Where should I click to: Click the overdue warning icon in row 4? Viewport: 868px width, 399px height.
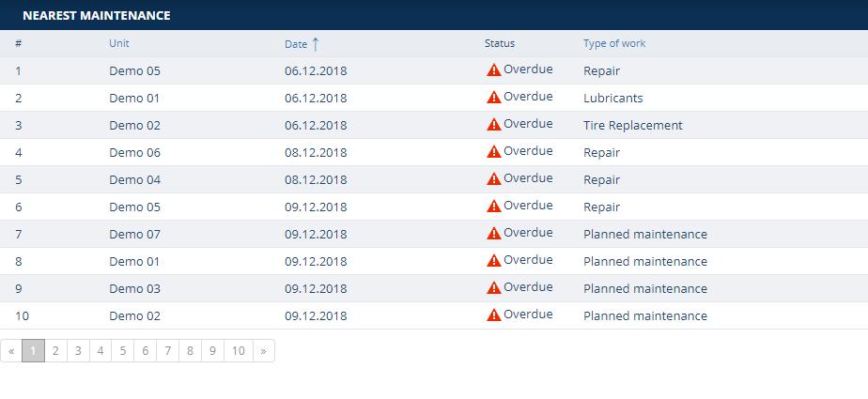coord(493,151)
